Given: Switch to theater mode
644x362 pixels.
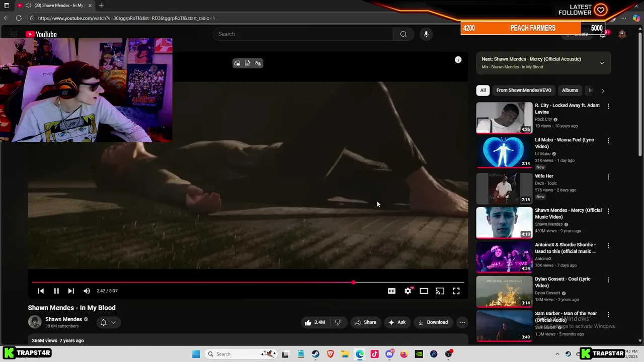Looking at the screenshot, I should (x=424, y=291).
